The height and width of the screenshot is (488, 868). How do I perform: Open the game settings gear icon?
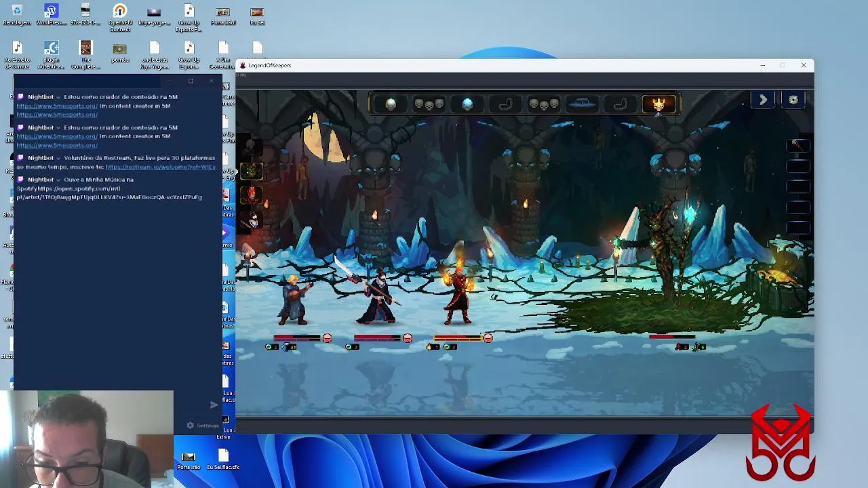(793, 100)
